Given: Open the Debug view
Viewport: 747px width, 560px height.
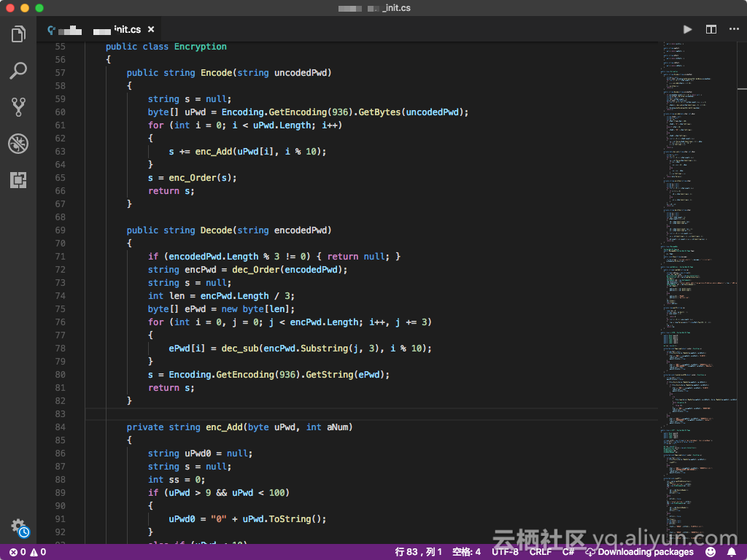Looking at the screenshot, I should (18, 144).
